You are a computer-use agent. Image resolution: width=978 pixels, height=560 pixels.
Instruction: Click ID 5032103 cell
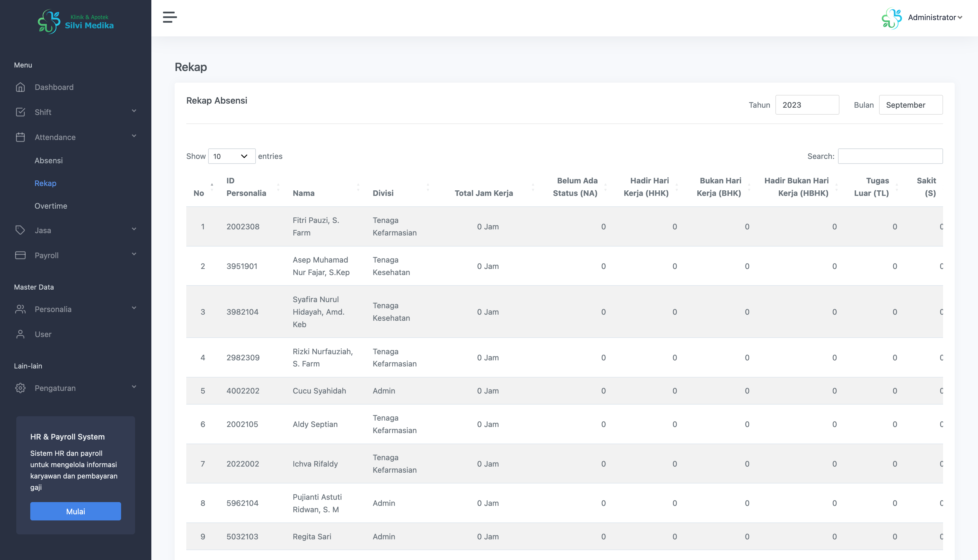click(x=242, y=537)
